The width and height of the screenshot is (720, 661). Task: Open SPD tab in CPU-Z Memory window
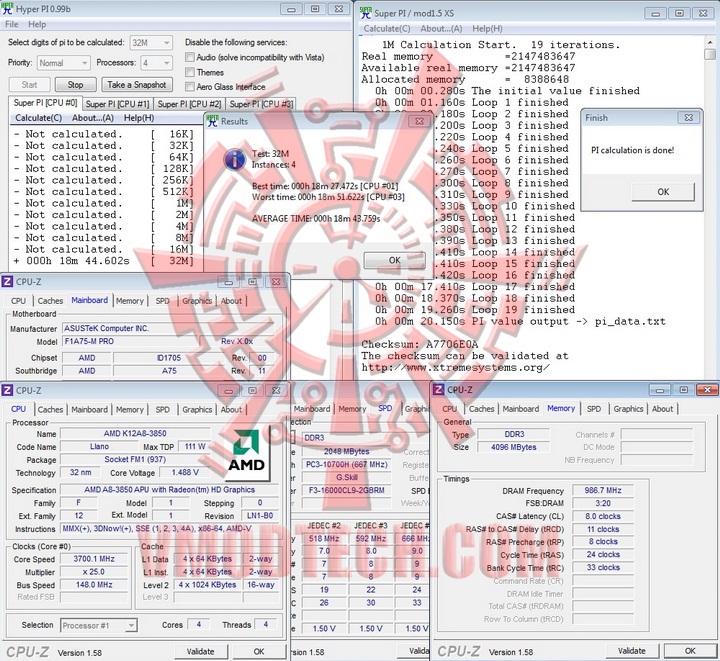click(594, 409)
